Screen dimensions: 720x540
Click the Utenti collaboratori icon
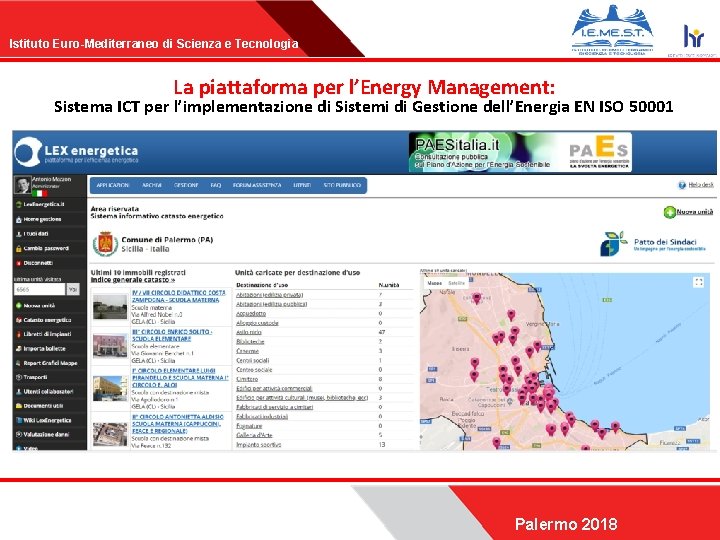[x=19, y=392]
